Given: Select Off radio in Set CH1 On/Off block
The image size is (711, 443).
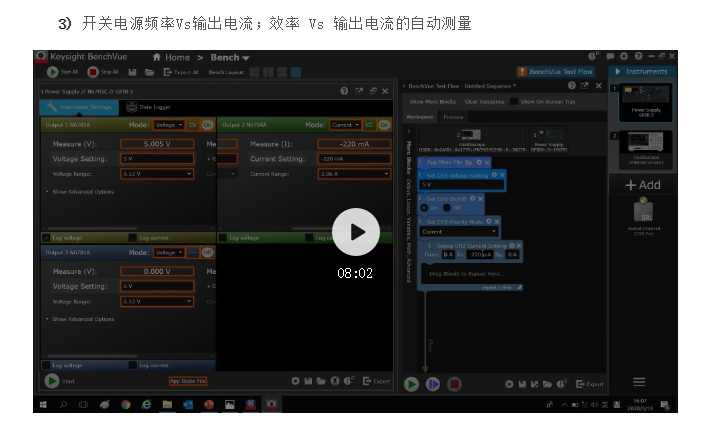Looking at the screenshot, I should [x=447, y=208].
